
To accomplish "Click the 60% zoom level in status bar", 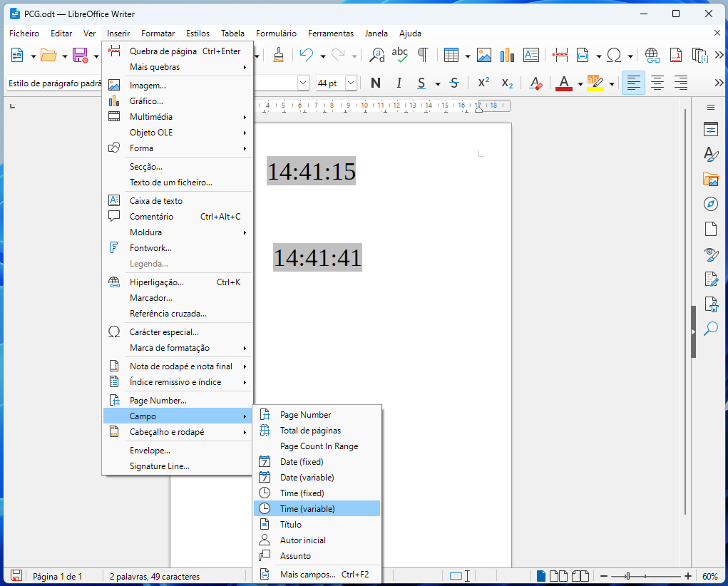I will (709, 576).
